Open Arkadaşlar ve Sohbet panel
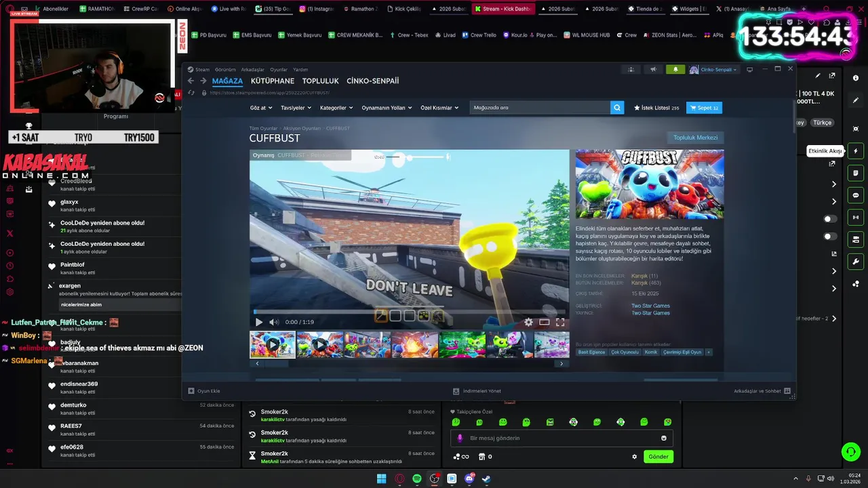Viewport: 868px width, 488px height. click(x=762, y=391)
